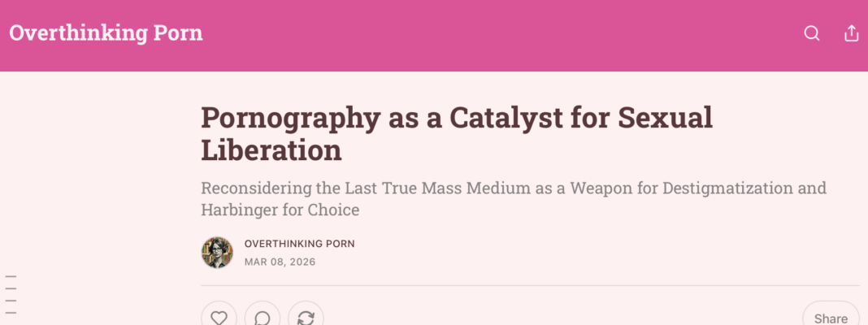The image size is (868, 325).
Task: Jump to third table-of-contents line marker
Action: point(11,301)
